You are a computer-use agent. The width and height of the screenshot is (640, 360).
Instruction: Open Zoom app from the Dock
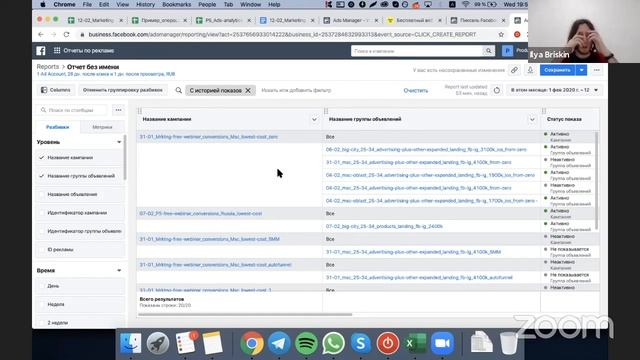point(442,343)
